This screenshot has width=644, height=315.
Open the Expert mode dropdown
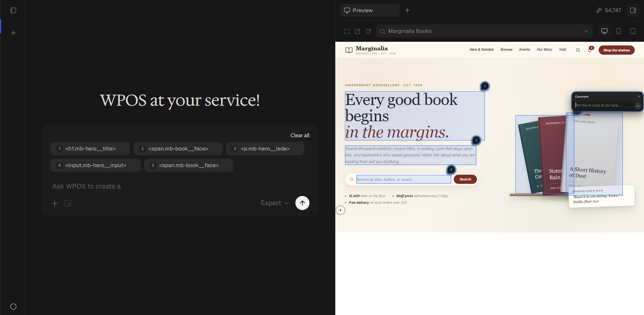[x=275, y=203]
